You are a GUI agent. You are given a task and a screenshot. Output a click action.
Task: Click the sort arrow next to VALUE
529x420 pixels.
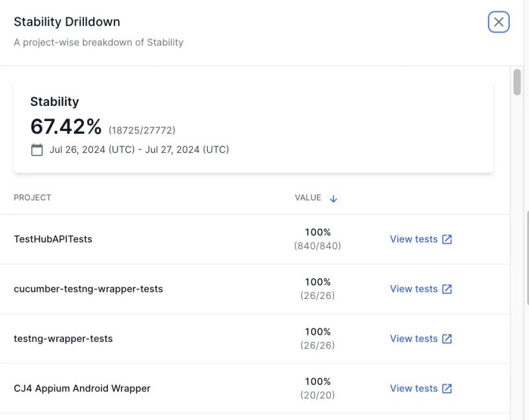coord(333,198)
